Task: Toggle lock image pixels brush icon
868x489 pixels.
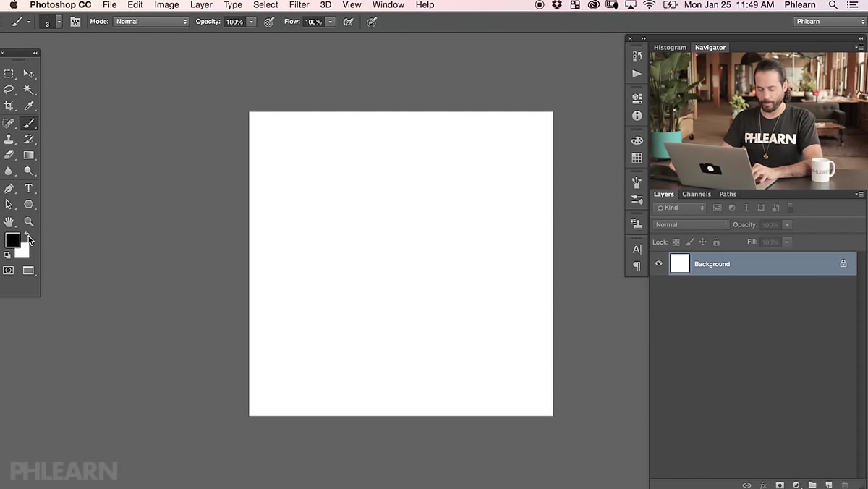Action: (689, 242)
